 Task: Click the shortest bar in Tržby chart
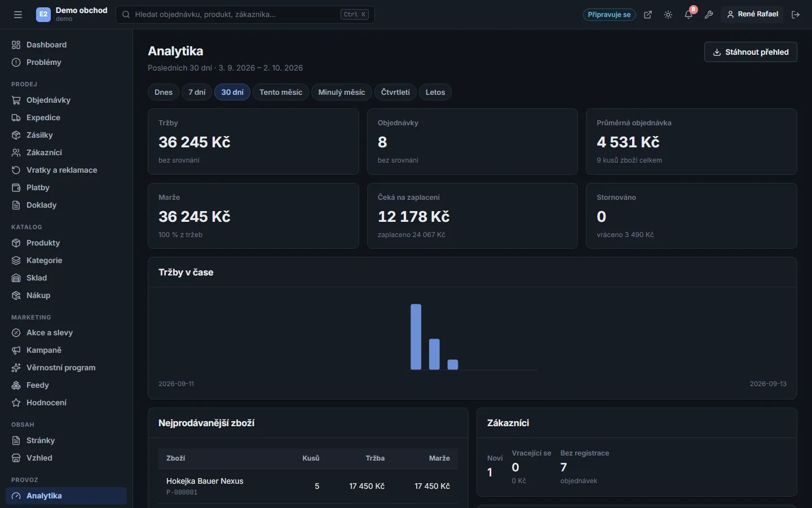point(453,365)
